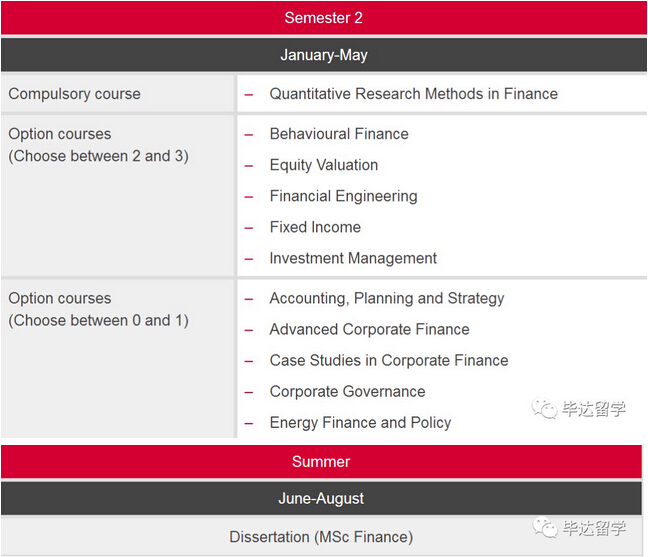
Task: Open Energy Finance and Policy
Action: [x=360, y=423]
